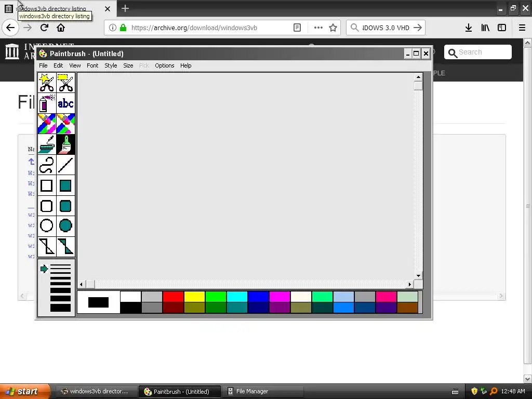Screen dimensions: 532x399
Task: Open Paintbrush Help menu
Action: pyautogui.click(x=185, y=65)
